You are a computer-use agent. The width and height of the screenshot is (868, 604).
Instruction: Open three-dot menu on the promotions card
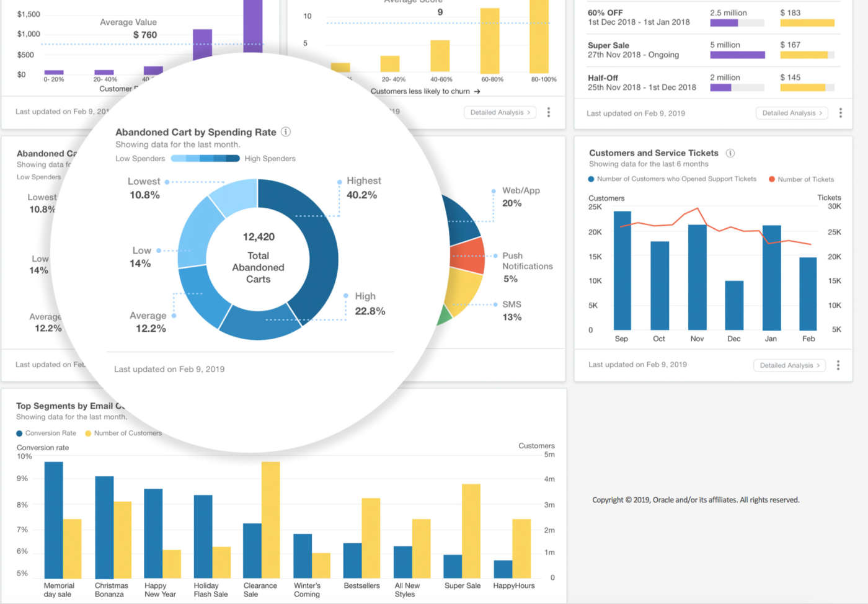[841, 113]
